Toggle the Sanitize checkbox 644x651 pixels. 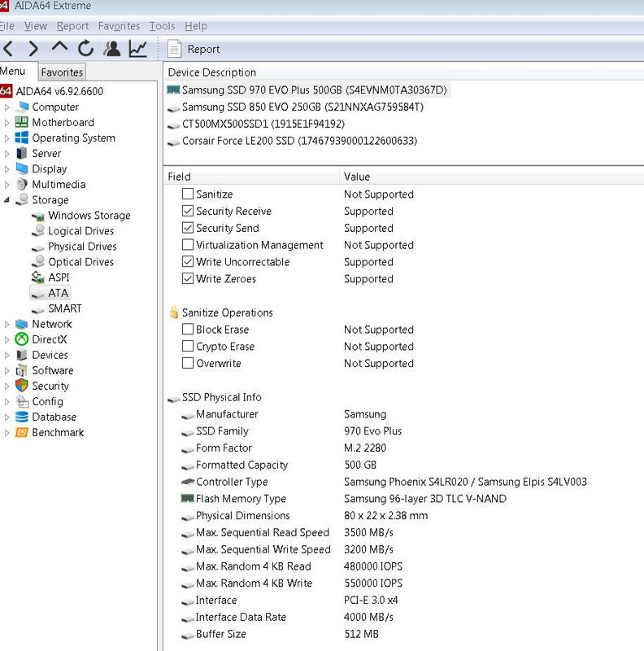click(188, 194)
